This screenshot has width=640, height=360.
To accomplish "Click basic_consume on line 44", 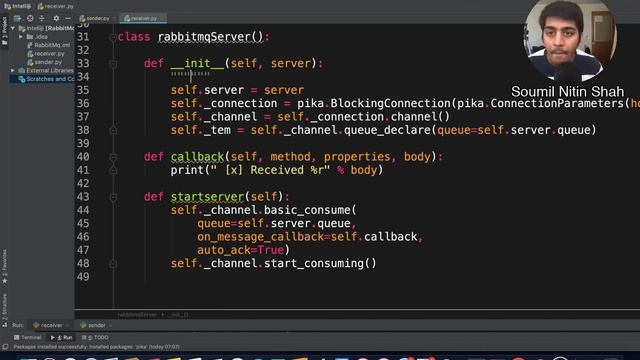I will click(307, 210).
